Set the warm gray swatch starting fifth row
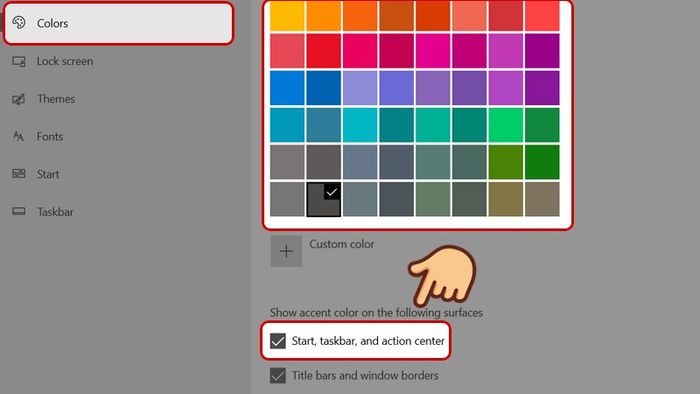The image size is (700, 394). (x=287, y=162)
